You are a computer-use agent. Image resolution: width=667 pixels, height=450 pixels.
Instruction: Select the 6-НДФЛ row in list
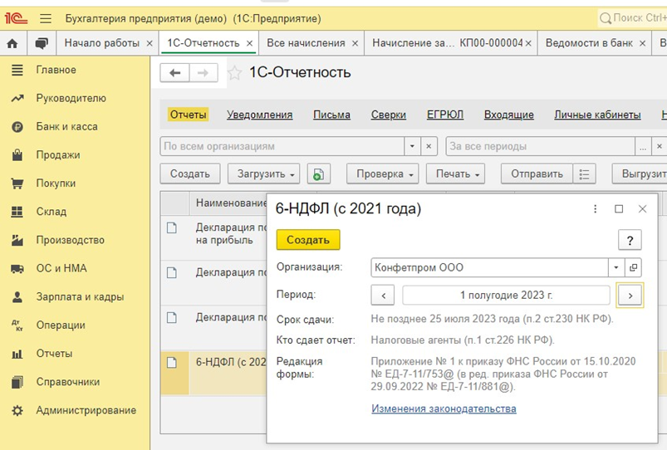click(214, 373)
